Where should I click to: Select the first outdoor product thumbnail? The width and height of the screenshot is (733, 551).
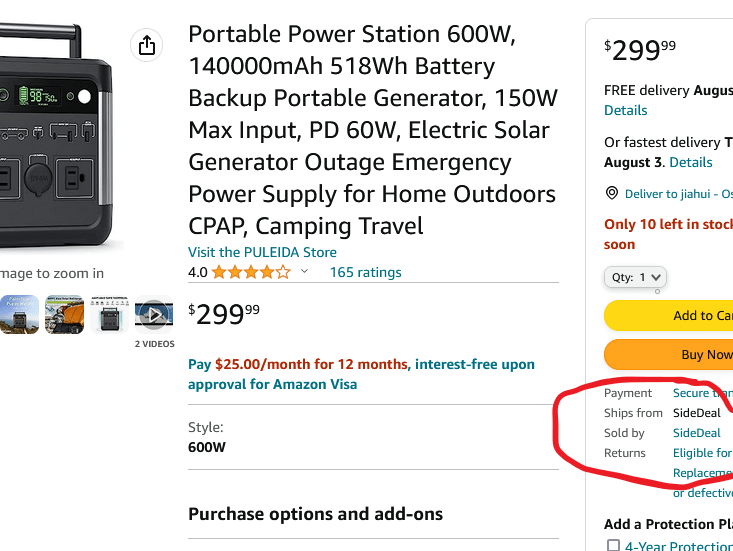click(20, 315)
